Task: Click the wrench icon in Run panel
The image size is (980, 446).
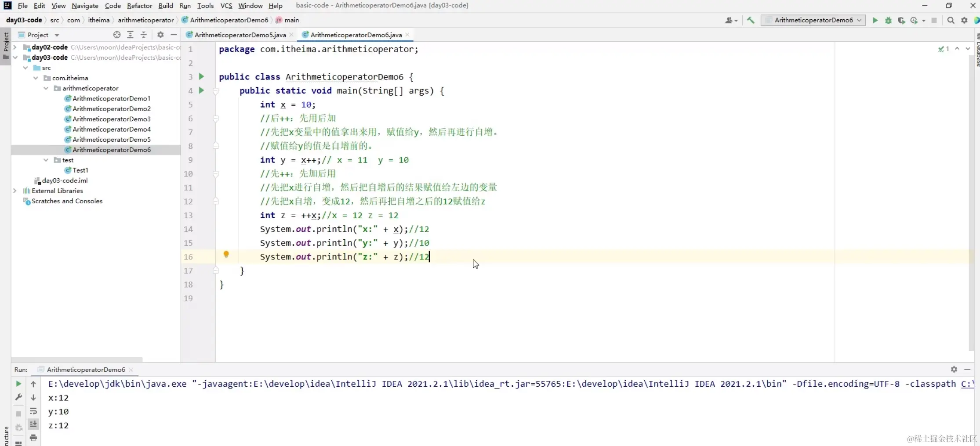Action: (18, 397)
